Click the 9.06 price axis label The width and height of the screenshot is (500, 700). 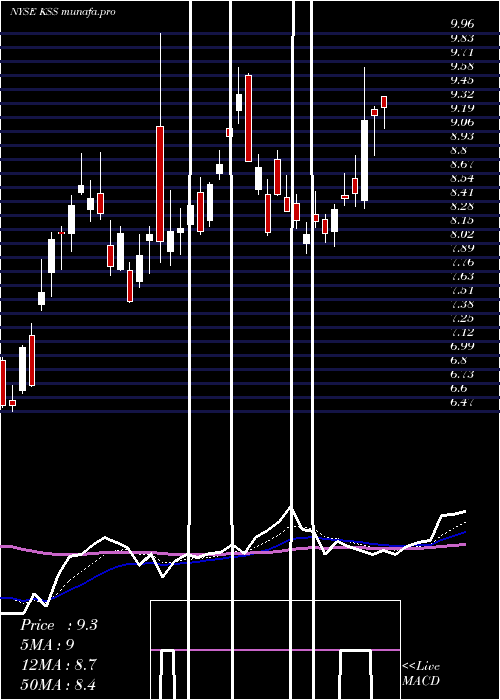(462, 122)
